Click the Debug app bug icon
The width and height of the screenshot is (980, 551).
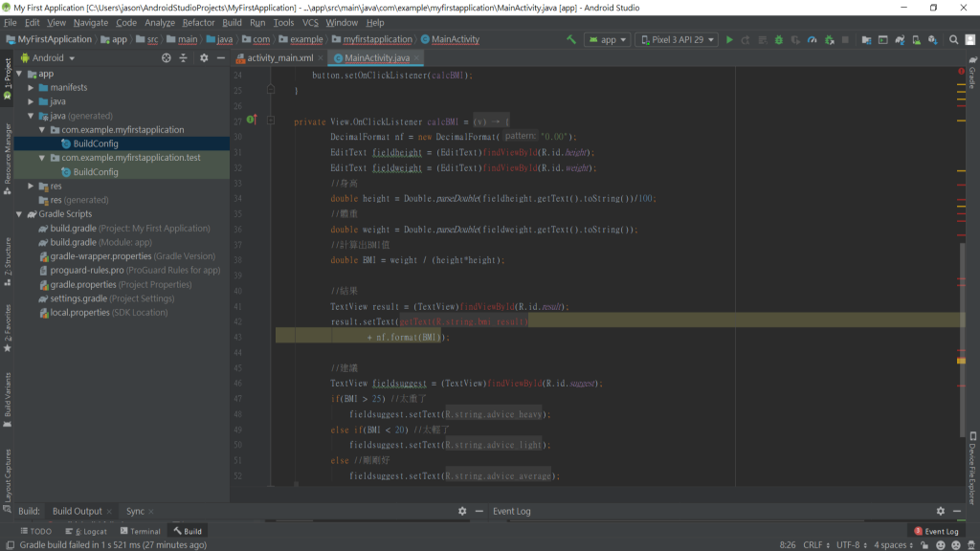tap(779, 40)
